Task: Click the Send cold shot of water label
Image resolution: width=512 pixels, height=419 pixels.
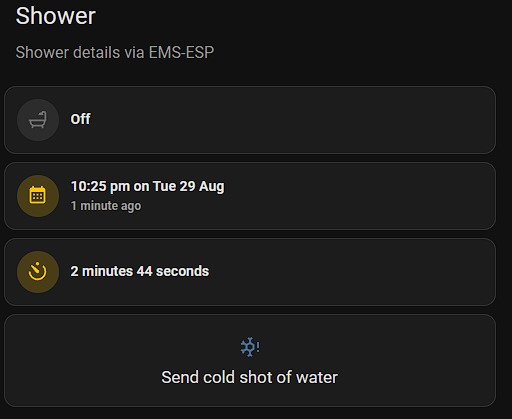Action: point(249,377)
